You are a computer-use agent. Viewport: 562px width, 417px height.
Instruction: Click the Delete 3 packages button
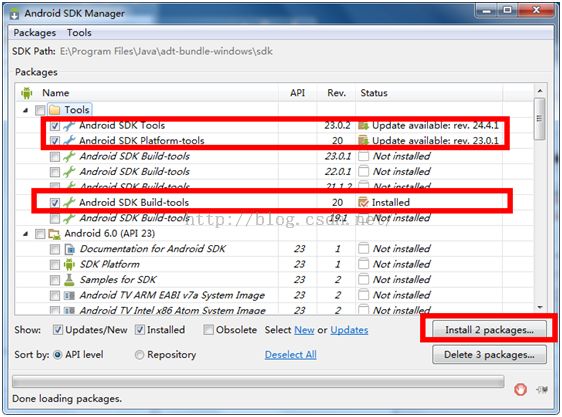(489, 355)
